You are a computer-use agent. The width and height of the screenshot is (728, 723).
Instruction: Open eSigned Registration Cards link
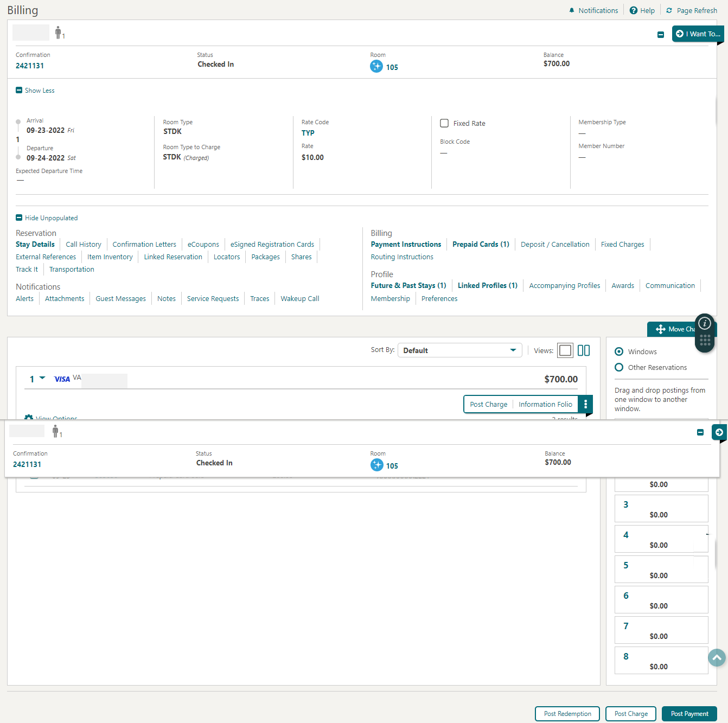(x=272, y=245)
